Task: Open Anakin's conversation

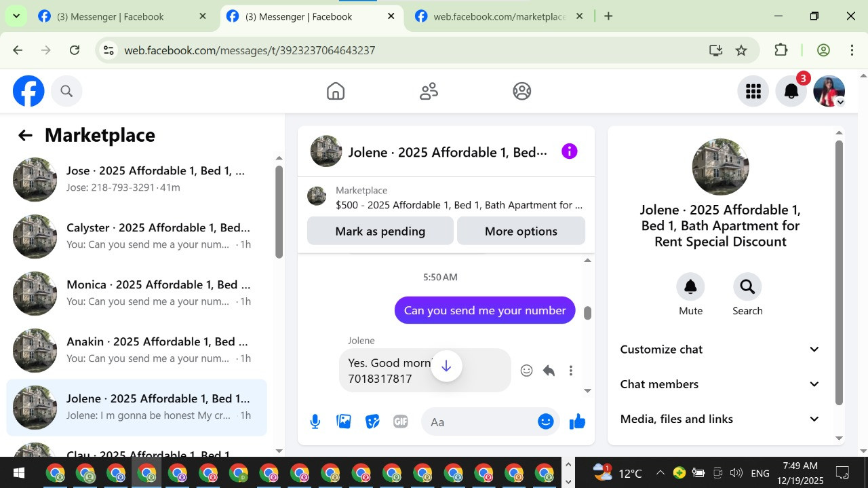Action: pos(137,350)
